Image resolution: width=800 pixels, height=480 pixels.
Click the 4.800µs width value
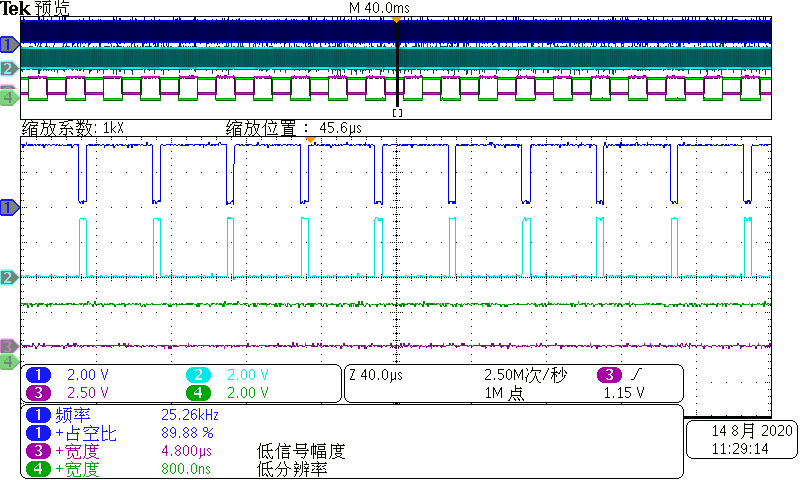tap(186, 451)
